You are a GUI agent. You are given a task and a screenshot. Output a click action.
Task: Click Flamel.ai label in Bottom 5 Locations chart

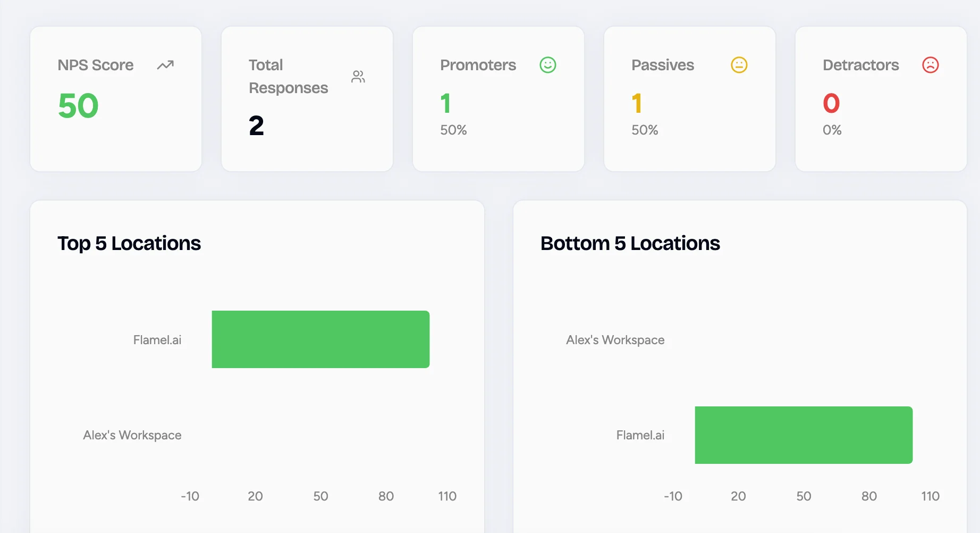coord(640,435)
